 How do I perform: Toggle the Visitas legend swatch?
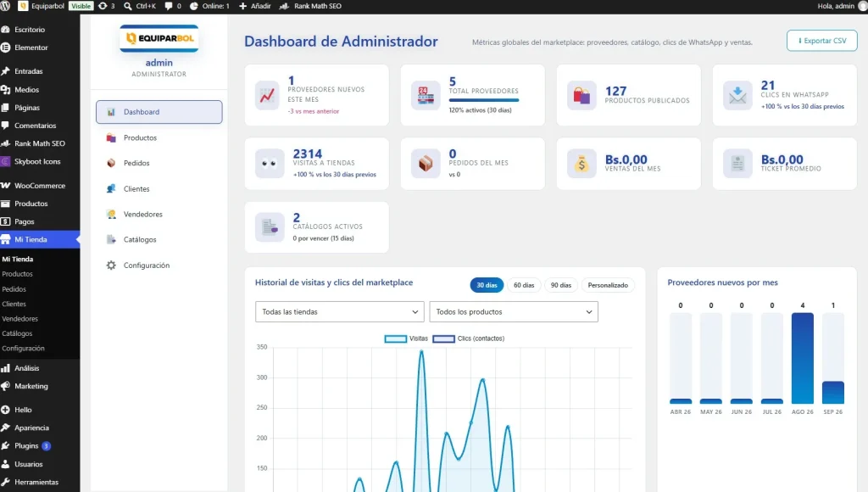(395, 338)
